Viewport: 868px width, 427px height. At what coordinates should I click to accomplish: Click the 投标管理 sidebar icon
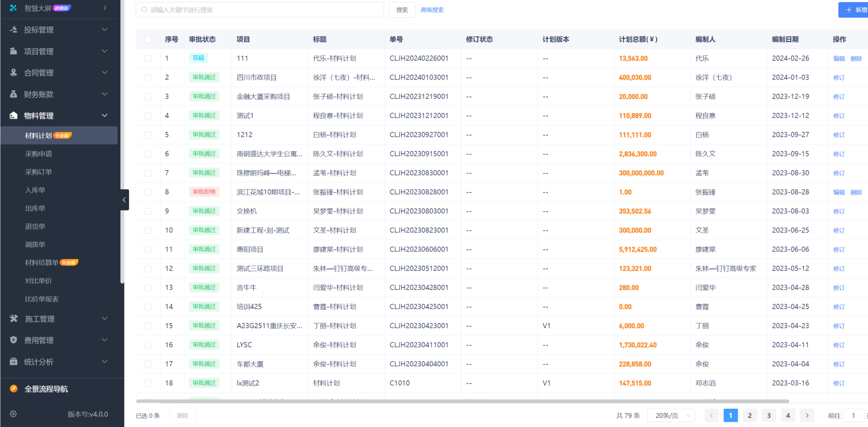13,30
